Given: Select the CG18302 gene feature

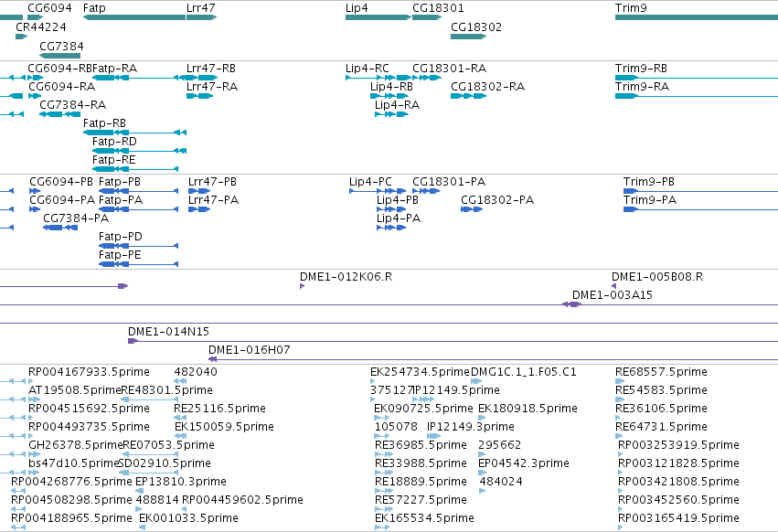Looking at the screenshot, I should (x=468, y=37).
